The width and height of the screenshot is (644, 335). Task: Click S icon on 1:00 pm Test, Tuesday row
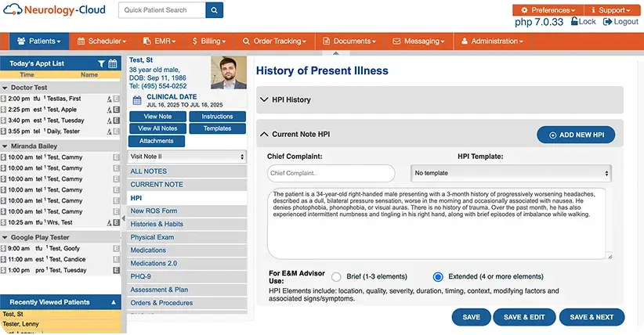point(4,270)
